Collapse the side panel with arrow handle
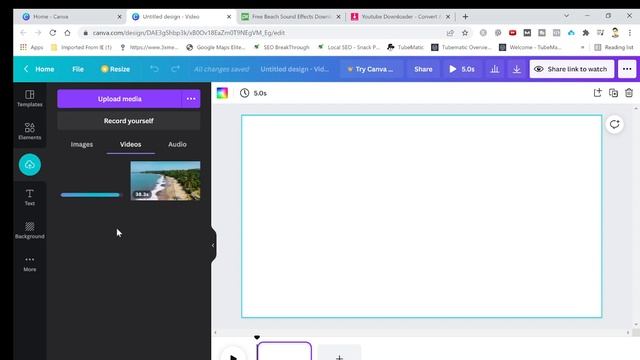The image size is (640, 360). coord(213,245)
